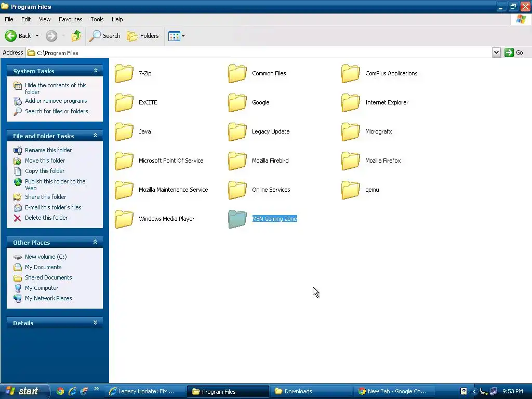Select the Windows Media Player folder icon
The image size is (532, 399).
[124, 219]
